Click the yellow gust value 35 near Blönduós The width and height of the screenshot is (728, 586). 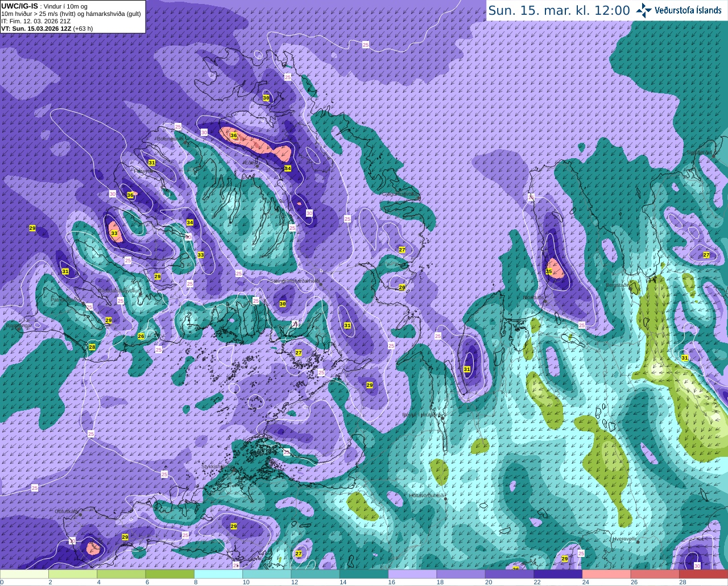pyautogui.click(x=549, y=272)
